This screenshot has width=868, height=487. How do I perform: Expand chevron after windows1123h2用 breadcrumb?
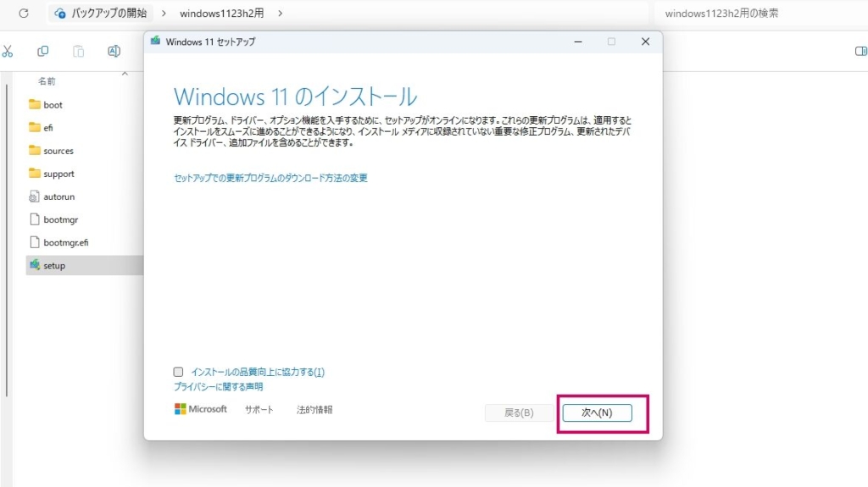click(x=280, y=14)
